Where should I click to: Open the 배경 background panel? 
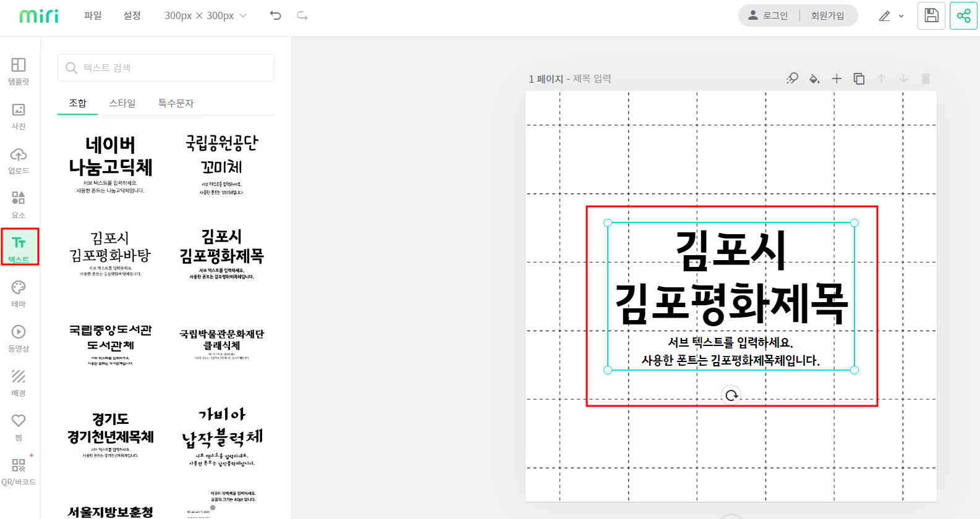coord(19,383)
